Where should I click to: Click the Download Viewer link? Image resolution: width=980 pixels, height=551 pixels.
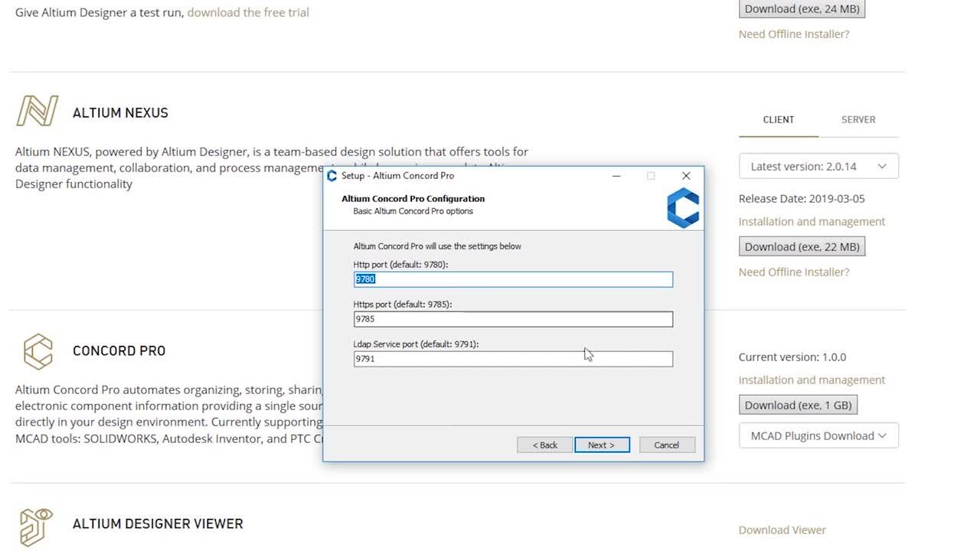(782, 530)
